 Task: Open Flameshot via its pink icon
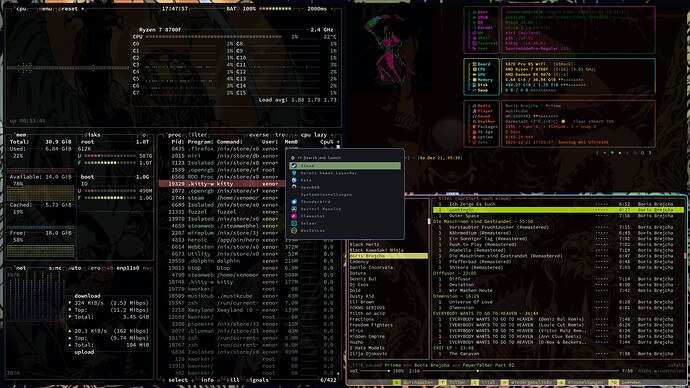coord(294,216)
